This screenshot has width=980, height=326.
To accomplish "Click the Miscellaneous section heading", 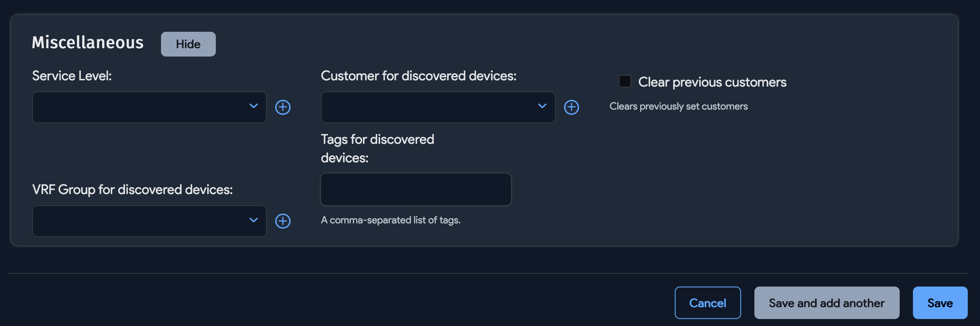I will (x=88, y=43).
